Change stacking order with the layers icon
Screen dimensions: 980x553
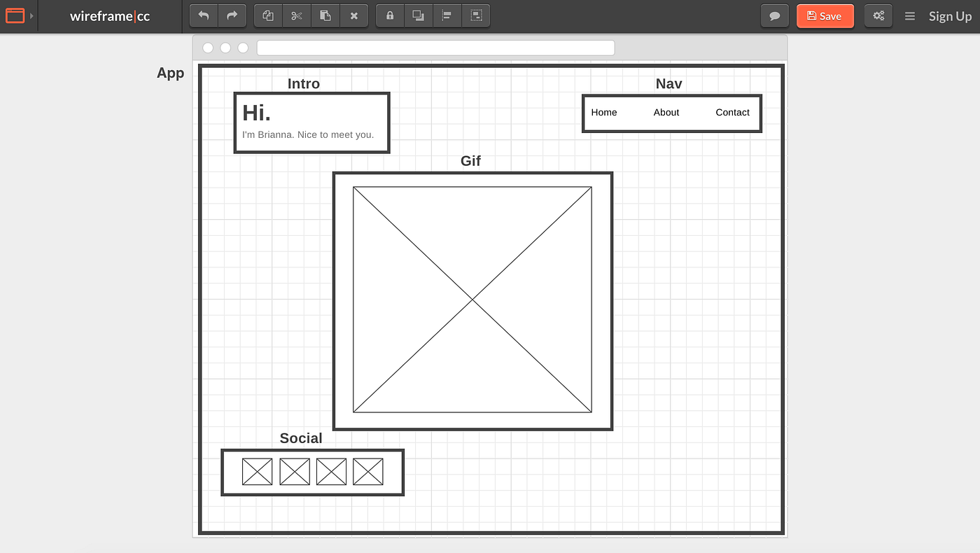[x=418, y=15]
